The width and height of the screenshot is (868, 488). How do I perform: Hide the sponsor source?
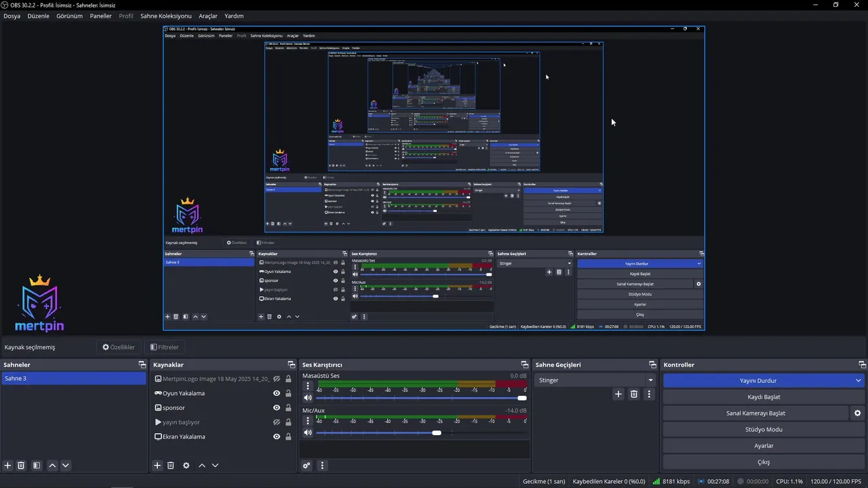277,407
